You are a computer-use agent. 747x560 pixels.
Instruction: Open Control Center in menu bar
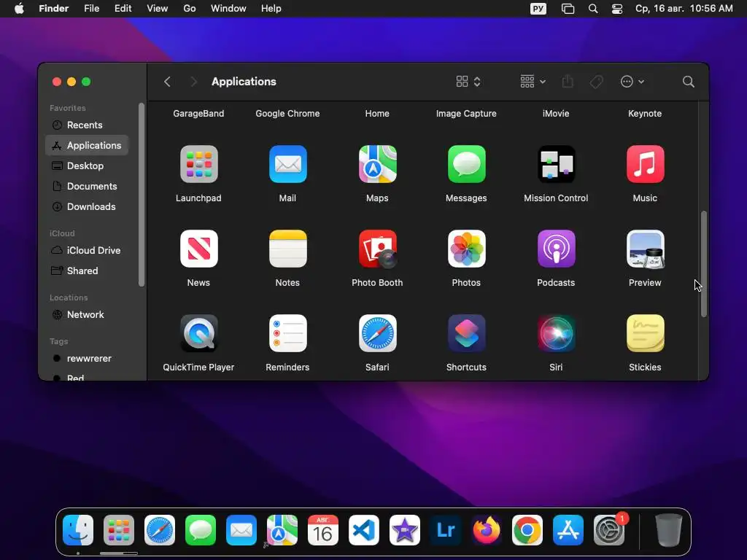pyautogui.click(x=617, y=9)
